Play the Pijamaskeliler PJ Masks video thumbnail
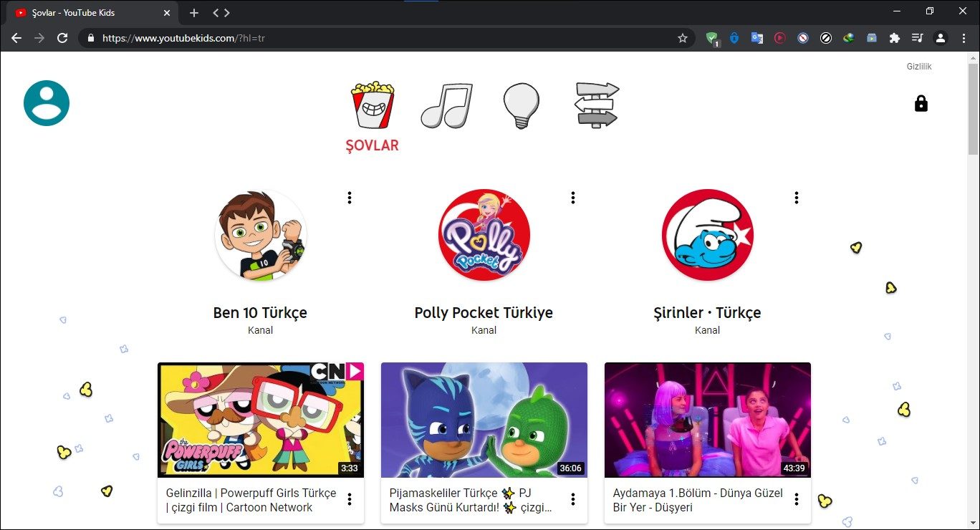Image resolution: width=980 pixels, height=530 pixels. [x=484, y=420]
